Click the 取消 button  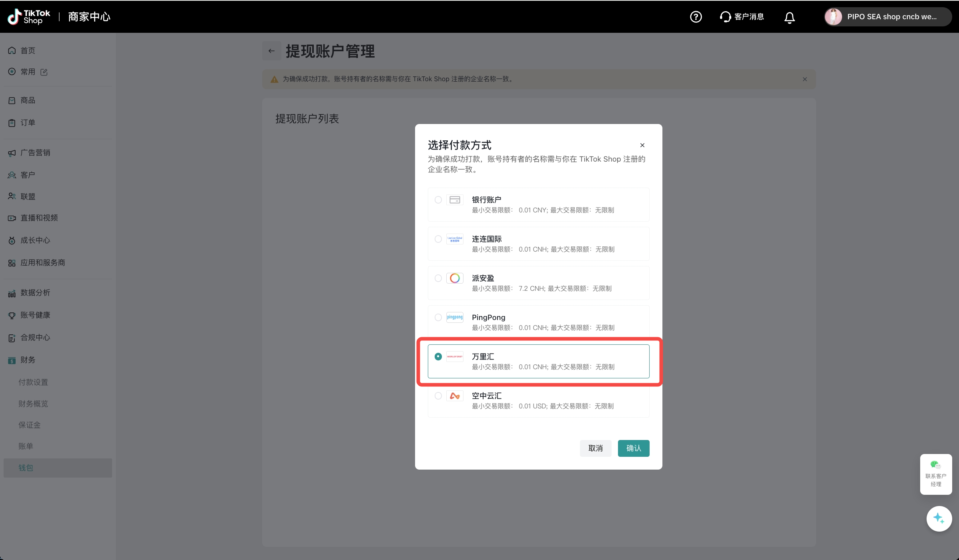tap(595, 448)
